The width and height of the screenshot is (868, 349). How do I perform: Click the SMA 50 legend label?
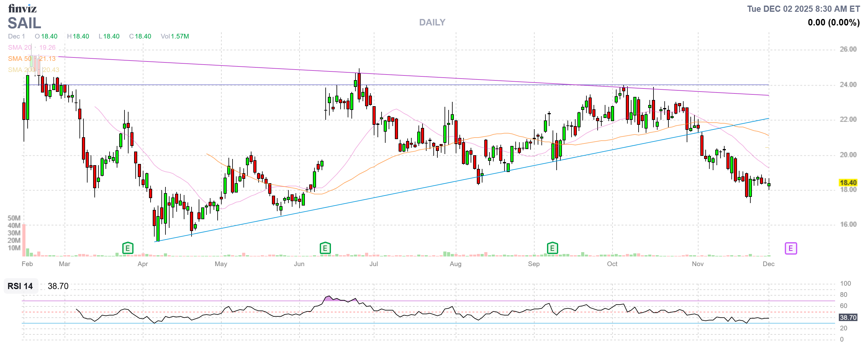[x=20, y=59]
